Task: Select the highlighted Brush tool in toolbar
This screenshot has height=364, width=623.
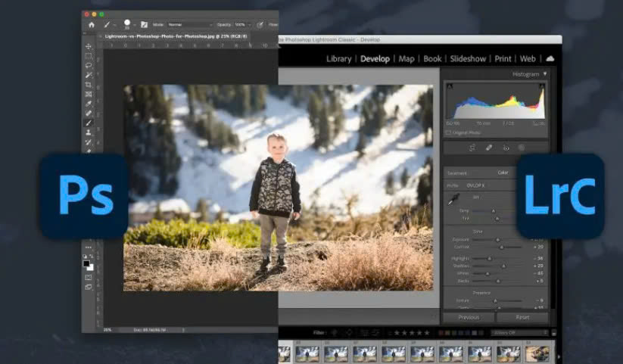Action: [89, 123]
